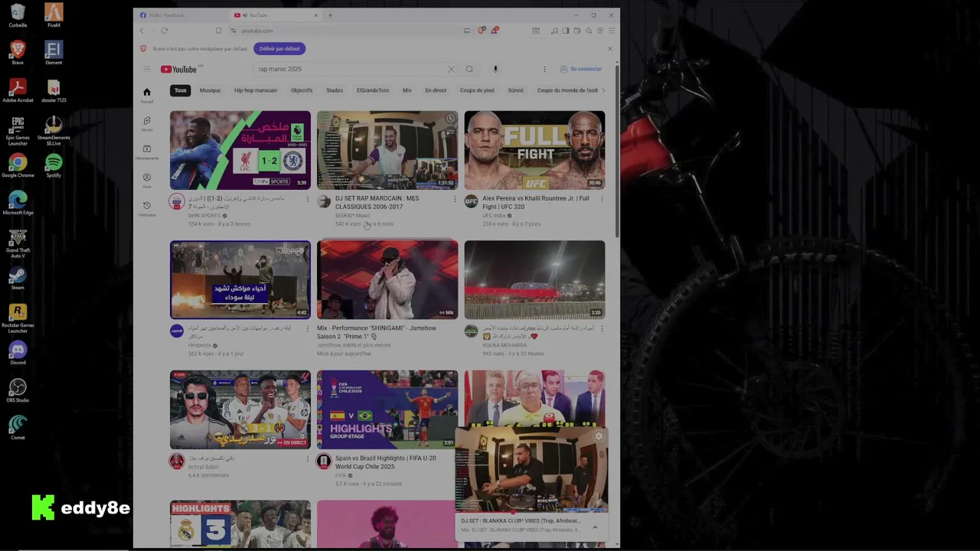The image size is (980, 551).
Task: Open Mix Performance SHINIGAMI video title
Action: [377, 332]
